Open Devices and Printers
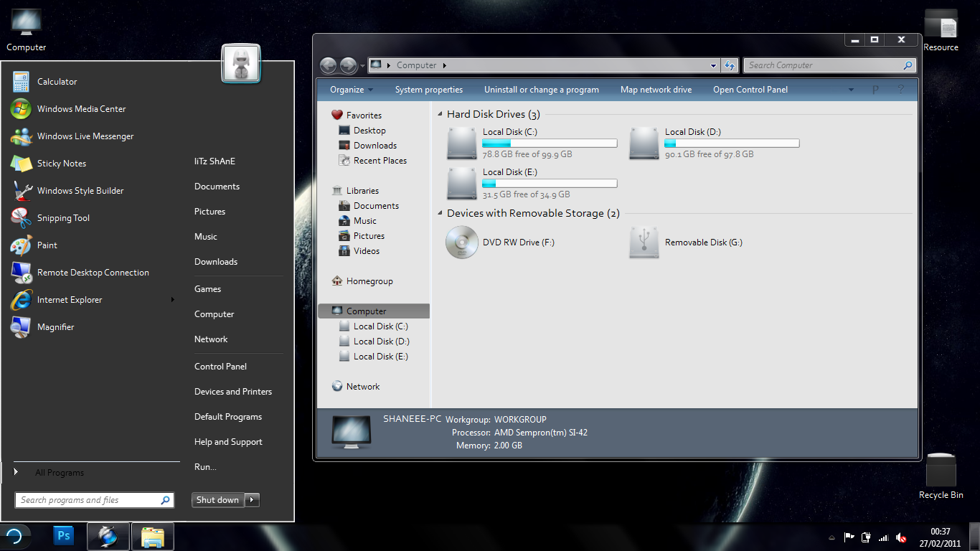The width and height of the screenshot is (980, 551). (x=233, y=392)
